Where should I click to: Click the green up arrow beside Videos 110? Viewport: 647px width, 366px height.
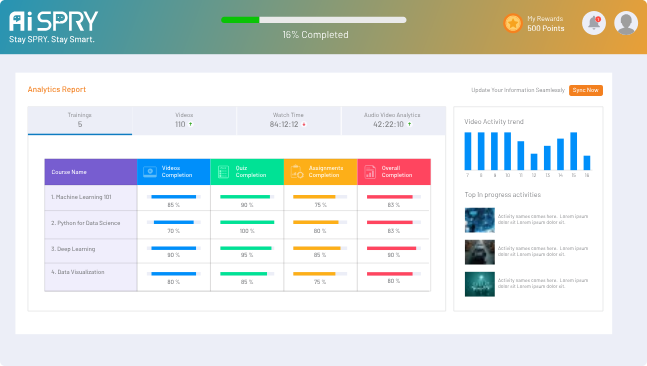(x=191, y=124)
